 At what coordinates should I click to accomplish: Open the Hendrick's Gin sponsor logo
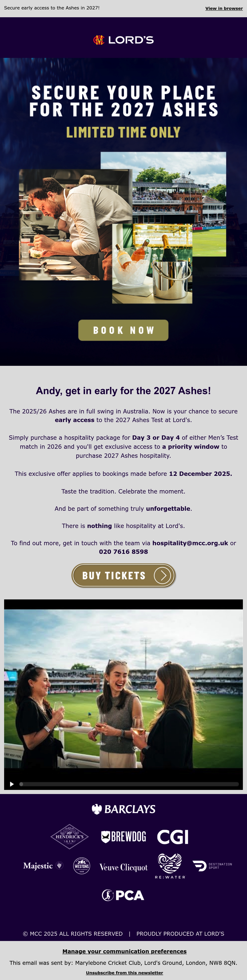[x=69, y=837]
